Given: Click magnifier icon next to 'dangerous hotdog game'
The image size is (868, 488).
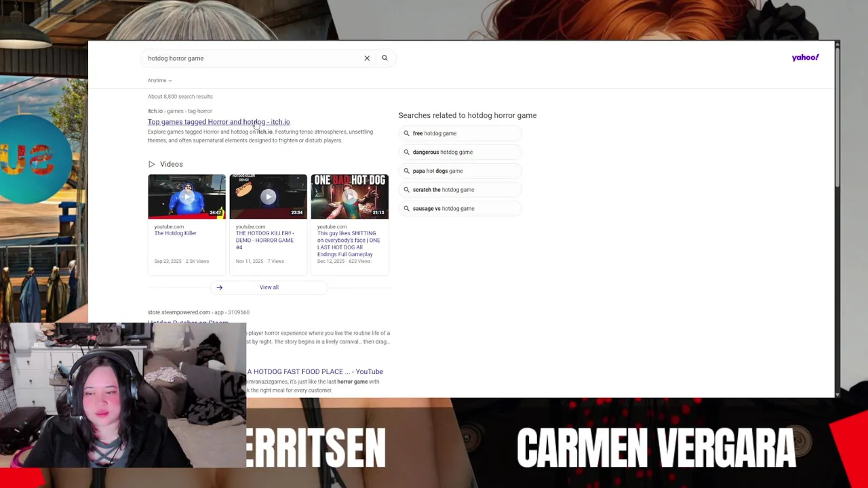Looking at the screenshot, I should pyautogui.click(x=406, y=152).
